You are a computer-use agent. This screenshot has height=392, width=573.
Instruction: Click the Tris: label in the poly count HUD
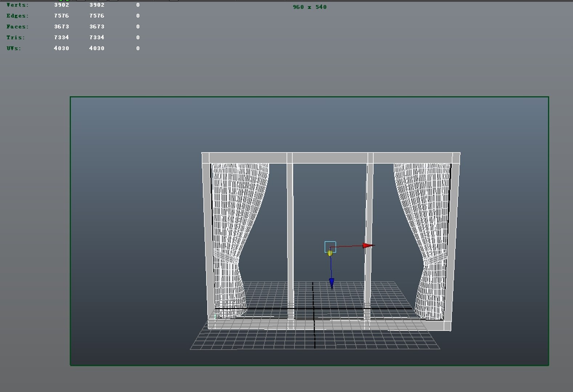pos(16,37)
